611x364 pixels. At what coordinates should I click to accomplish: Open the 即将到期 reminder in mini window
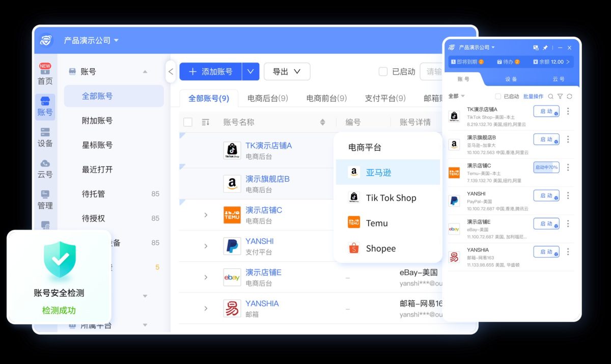[467, 62]
